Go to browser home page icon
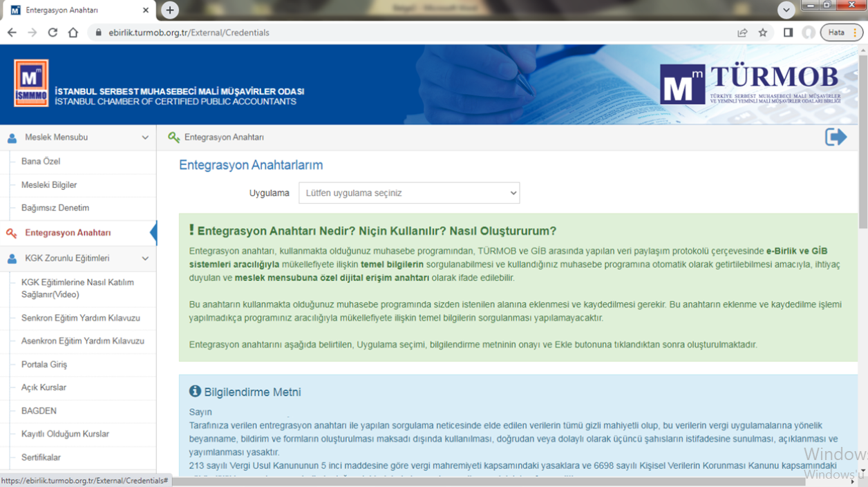 73,32
